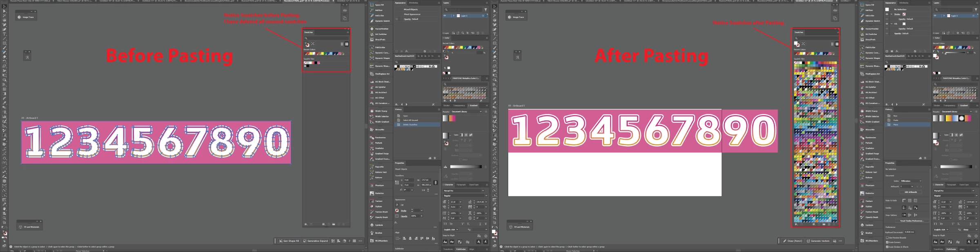Toggle Scale Corners checkbox
Image resolution: width=980 pixels, height=252 pixels.
887,242
